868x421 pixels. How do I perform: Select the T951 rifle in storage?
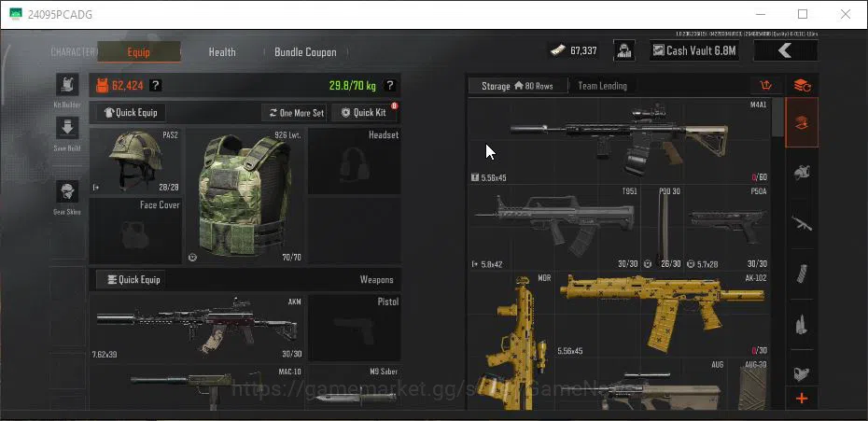coord(554,227)
